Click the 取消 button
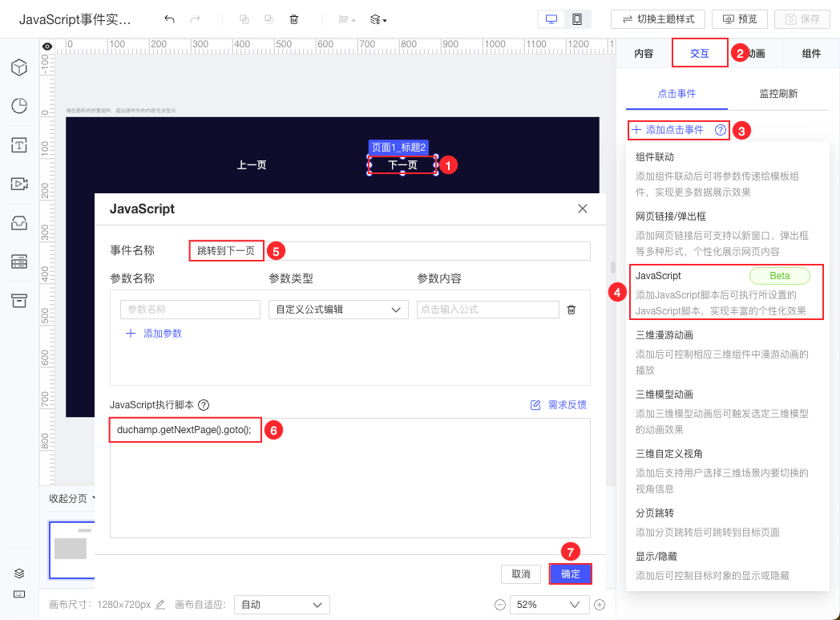Screen dimensions: 840x620 [x=521, y=574]
